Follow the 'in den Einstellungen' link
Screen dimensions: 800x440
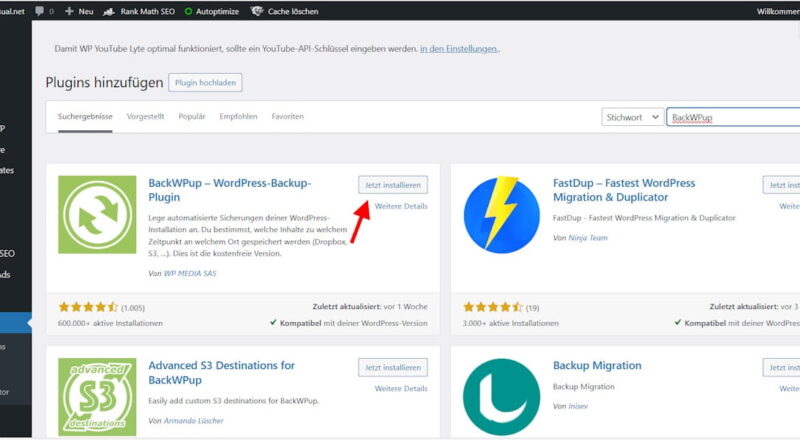(458, 49)
